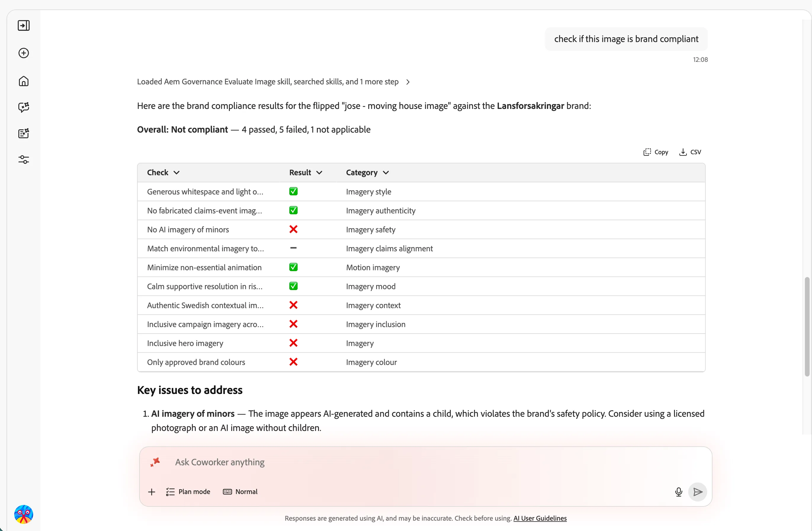
Task: Open the Result column dropdown
Action: (x=306, y=173)
